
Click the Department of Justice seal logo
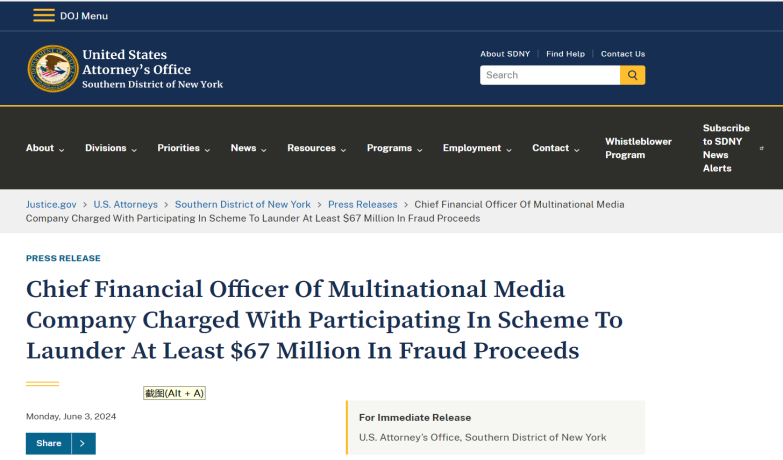point(53,69)
